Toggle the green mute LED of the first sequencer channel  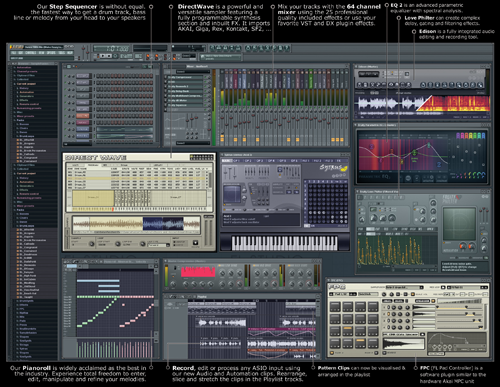65,76
